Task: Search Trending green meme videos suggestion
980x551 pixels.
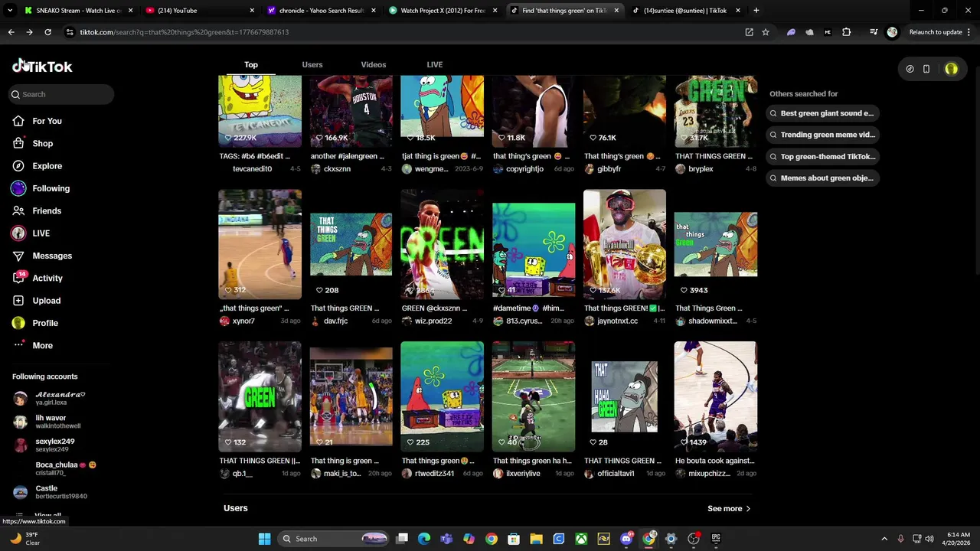Action: 822,135
